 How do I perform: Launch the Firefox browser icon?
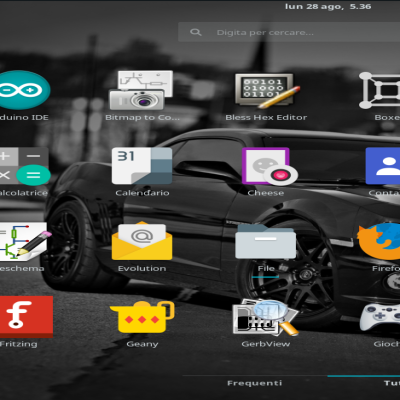pyautogui.click(x=379, y=241)
